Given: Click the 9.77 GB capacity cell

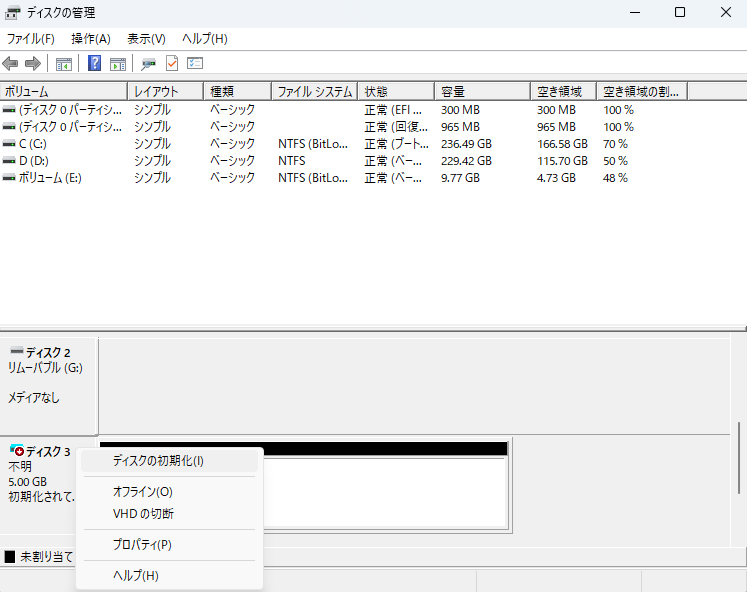Looking at the screenshot, I should pos(460,178).
